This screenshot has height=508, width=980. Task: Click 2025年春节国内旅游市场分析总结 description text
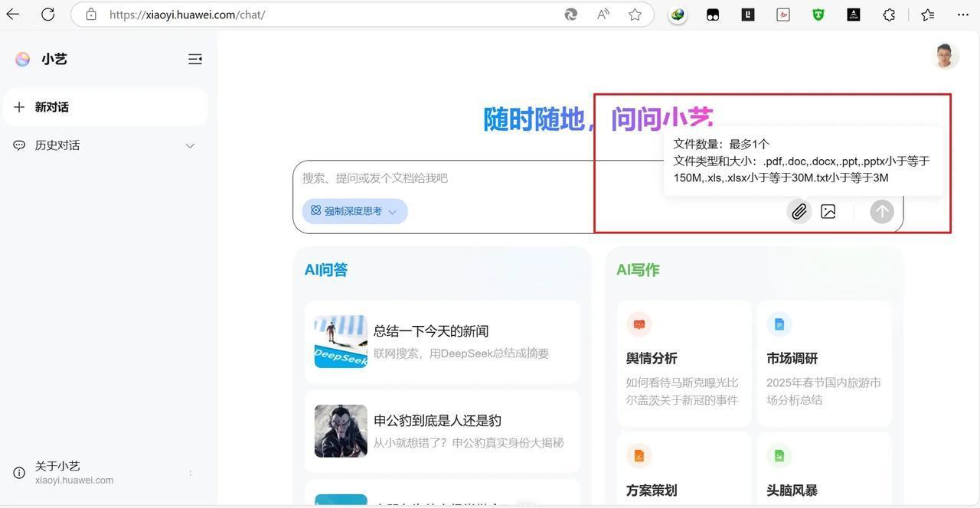[824, 391]
